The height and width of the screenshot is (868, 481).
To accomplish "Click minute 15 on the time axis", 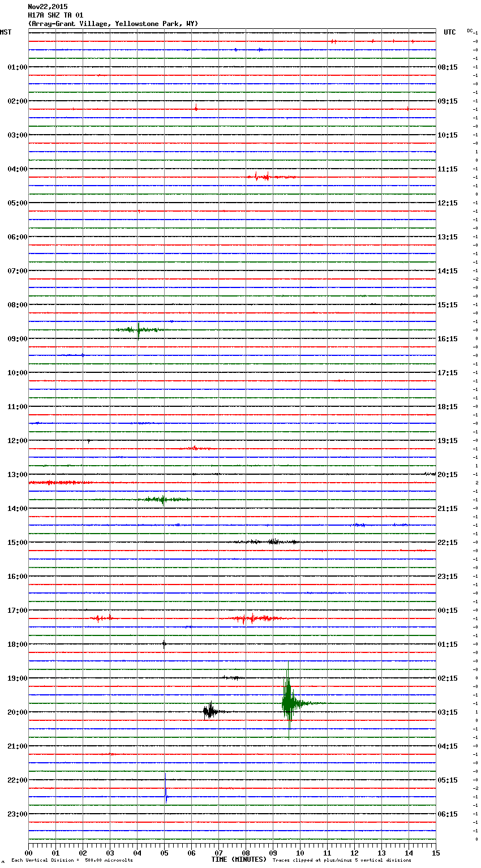I will [x=436, y=853].
